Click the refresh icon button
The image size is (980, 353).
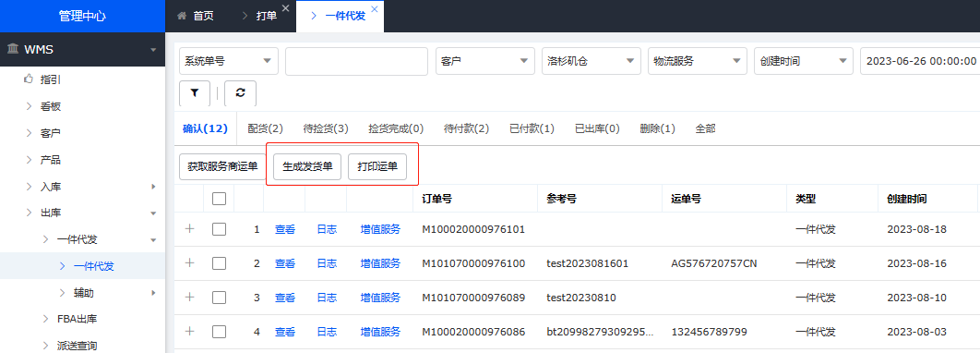pyautogui.click(x=240, y=92)
